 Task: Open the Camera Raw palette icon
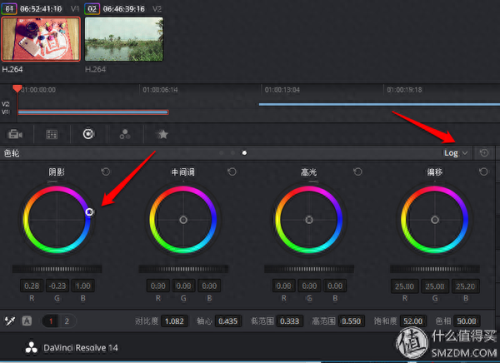click(15, 134)
